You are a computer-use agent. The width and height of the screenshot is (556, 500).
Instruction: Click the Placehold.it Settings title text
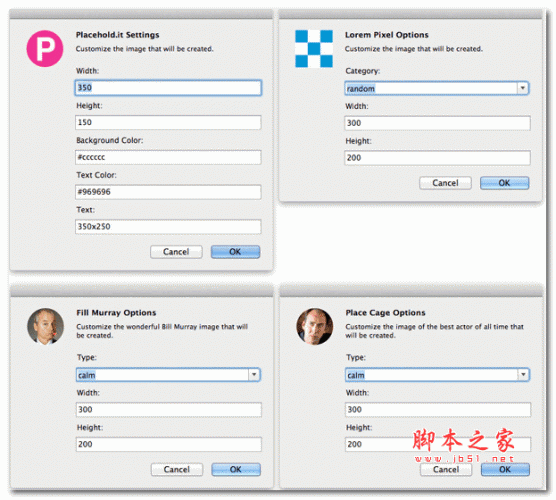[117, 35]
